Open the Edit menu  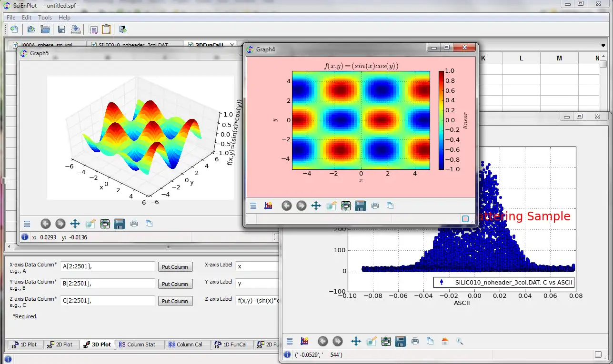coord(27,18)
